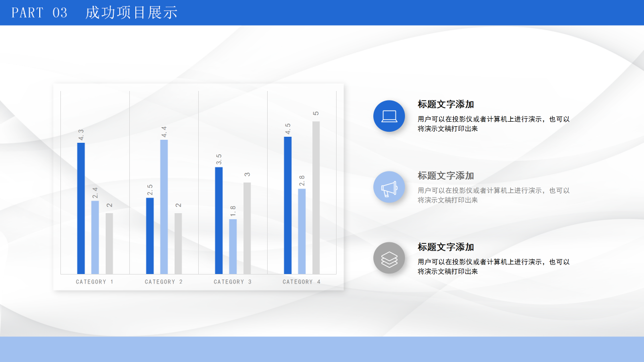This screenshot has height=362, width=644.
Task: Click the CATEGORY 1 axis label
Action: [95, 282]
